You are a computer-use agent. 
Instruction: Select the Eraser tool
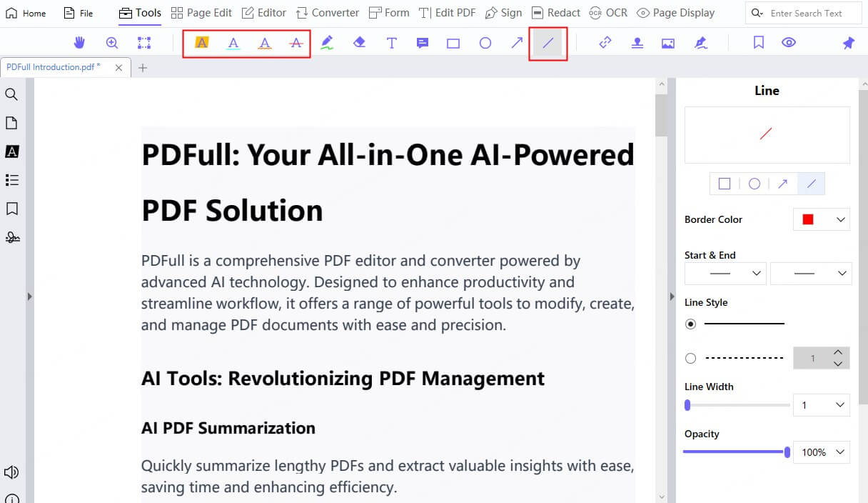tap(359, 42)
